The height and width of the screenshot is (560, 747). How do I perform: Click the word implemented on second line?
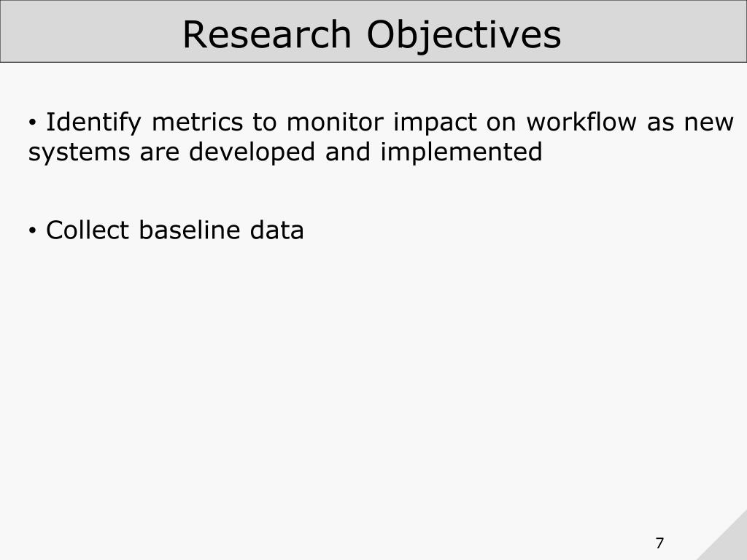pos(461,153)
